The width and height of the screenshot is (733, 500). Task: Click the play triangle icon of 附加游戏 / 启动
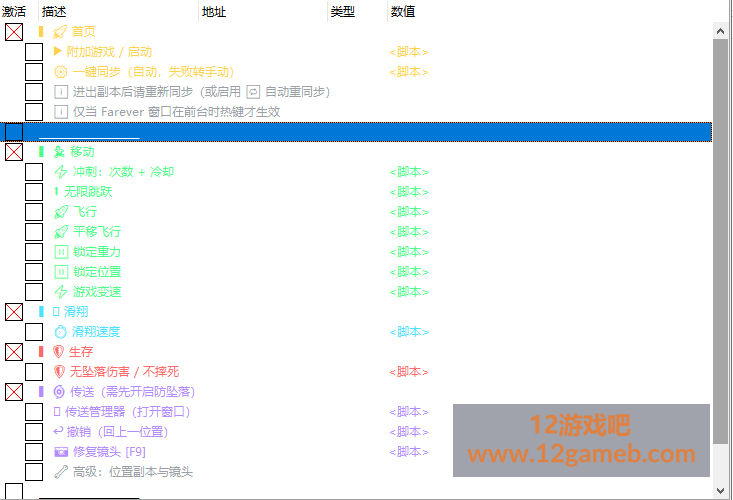(58, 50)
